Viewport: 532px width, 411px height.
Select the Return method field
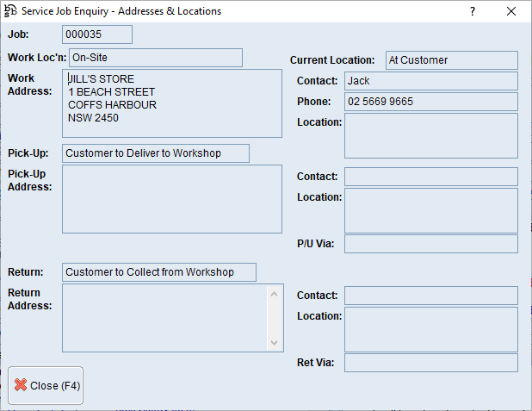[159, 272]
